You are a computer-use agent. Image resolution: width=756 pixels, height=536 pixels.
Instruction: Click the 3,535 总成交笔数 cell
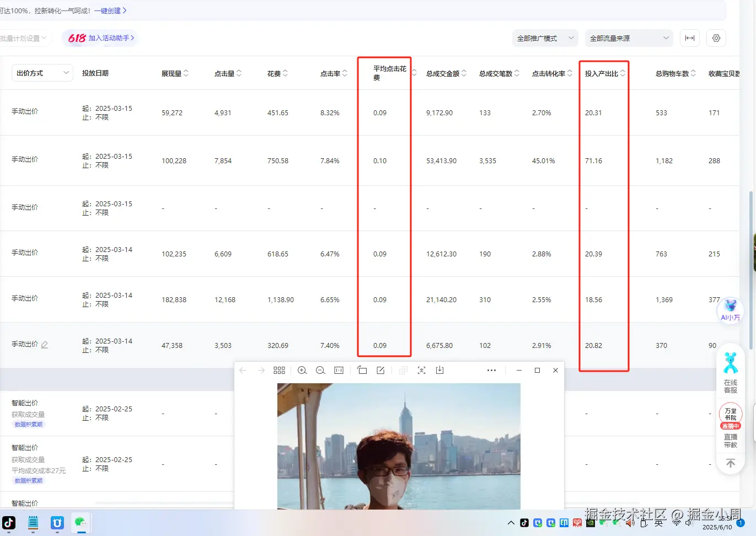(x=488, y=161)
